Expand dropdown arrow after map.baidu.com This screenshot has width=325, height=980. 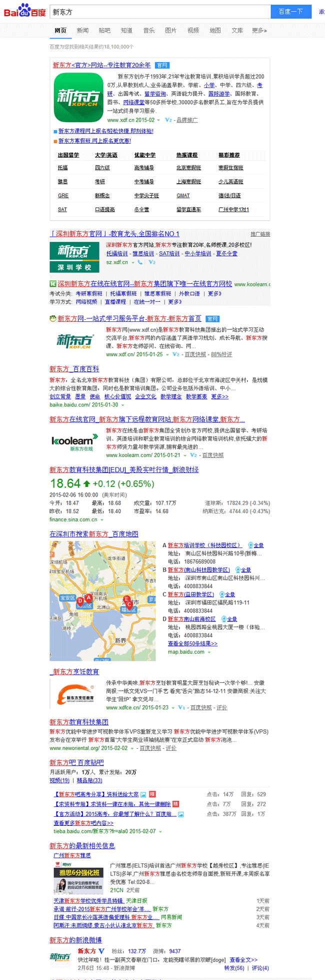click(x=208, y=652)
